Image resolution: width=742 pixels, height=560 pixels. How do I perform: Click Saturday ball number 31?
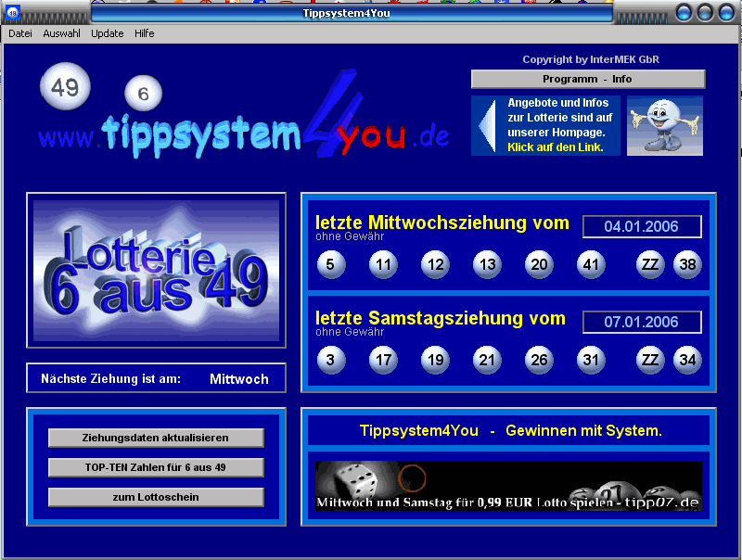point(591,360)
